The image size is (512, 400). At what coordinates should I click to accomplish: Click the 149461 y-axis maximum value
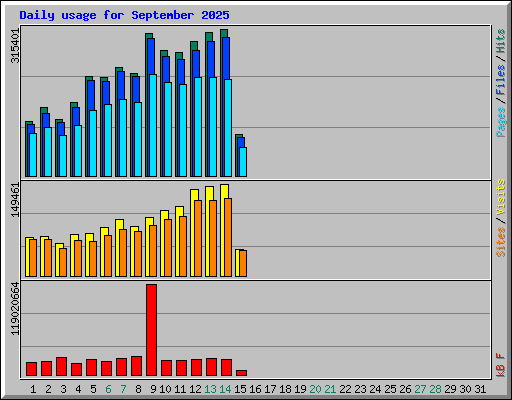[x=15, y=200]
